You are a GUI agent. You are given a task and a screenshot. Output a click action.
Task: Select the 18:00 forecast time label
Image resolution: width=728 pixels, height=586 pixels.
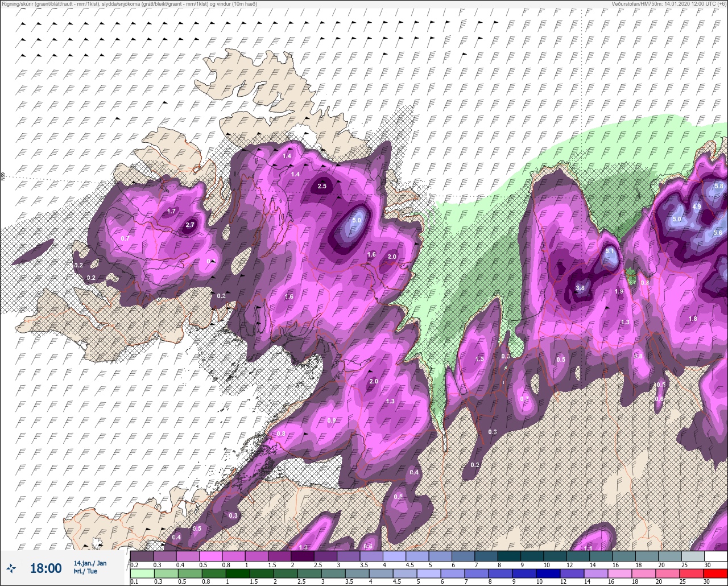coord(45,568)
